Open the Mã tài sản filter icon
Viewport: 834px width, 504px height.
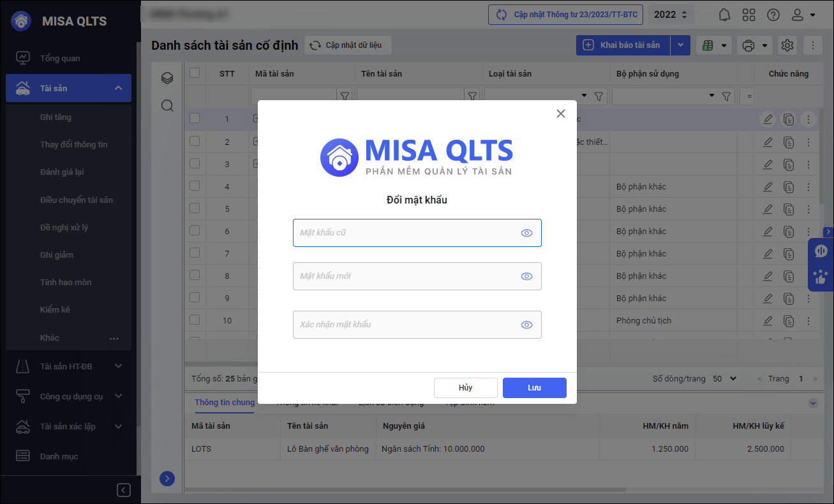pyautogui.click(x=345, y=96)
